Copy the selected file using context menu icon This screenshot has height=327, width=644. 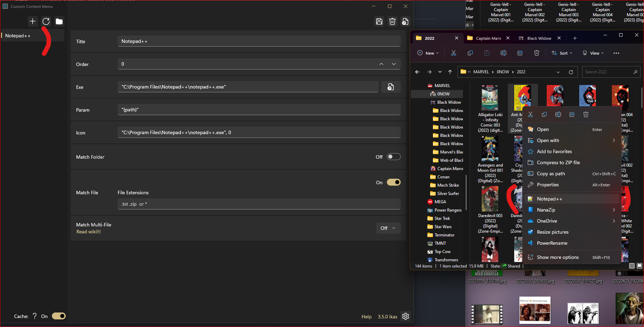pos(544,114)
